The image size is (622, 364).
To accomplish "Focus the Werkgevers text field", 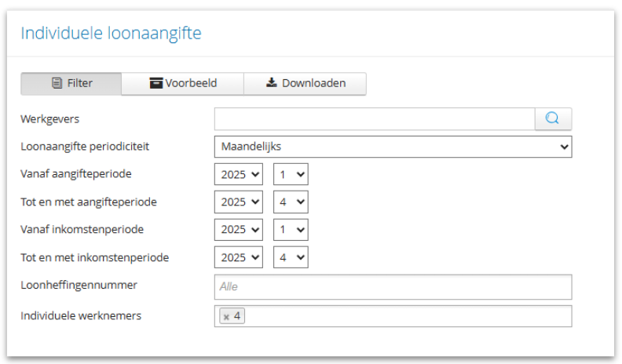I will click(x=374, y=118).
